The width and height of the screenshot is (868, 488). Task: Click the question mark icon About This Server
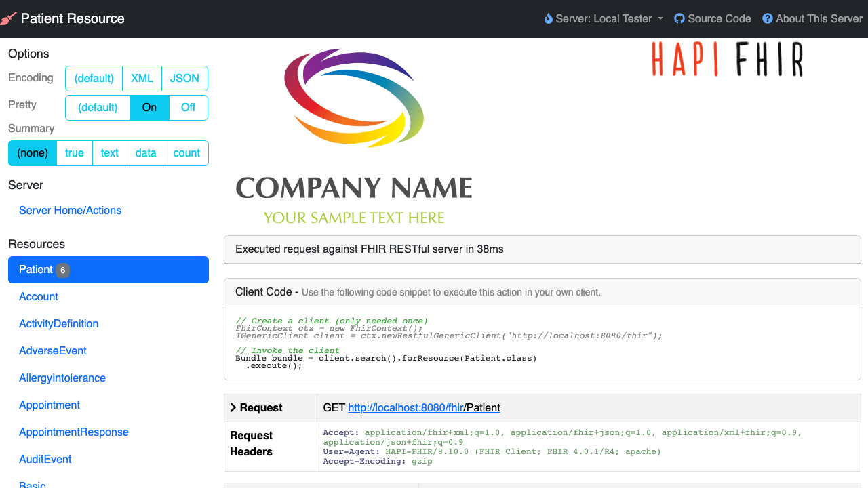click(768, 19)
